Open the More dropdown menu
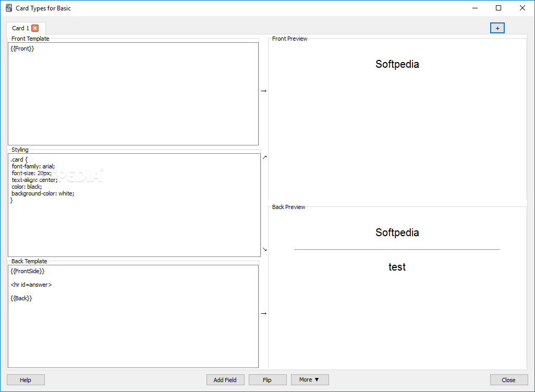Screen dimensions: 535x392 coord(309,379)
